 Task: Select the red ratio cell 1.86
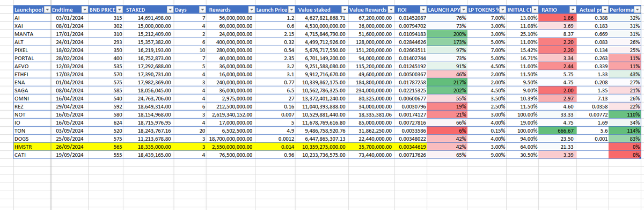(x=558, y=18)
